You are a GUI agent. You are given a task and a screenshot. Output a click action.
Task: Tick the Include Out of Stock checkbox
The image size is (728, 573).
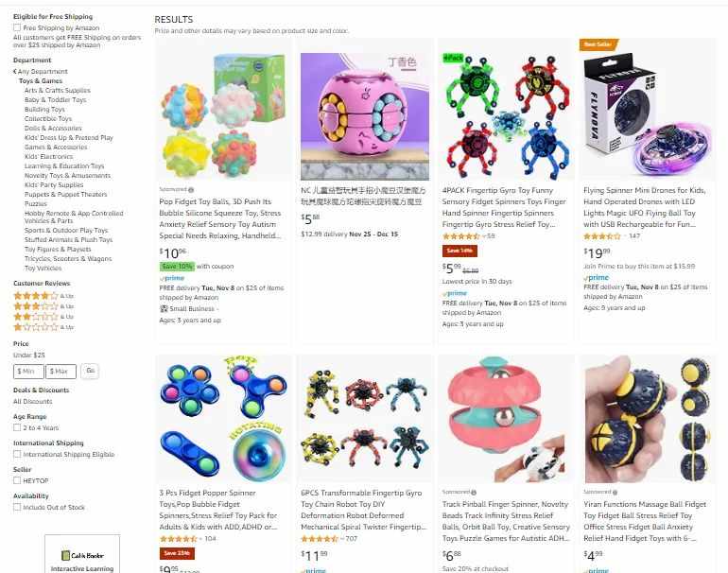click(x=17, y=507)
